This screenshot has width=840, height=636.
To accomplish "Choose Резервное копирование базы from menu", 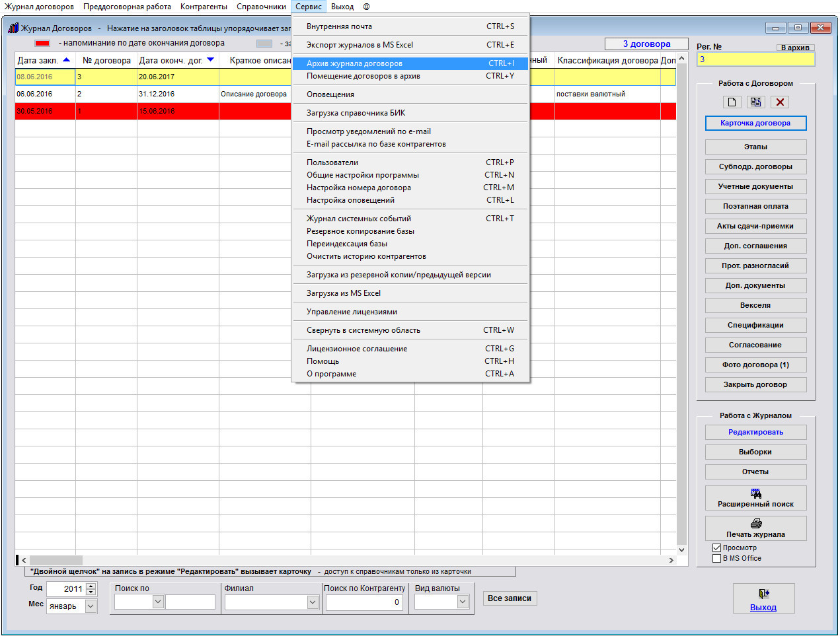I will click(x=360, y=231).
